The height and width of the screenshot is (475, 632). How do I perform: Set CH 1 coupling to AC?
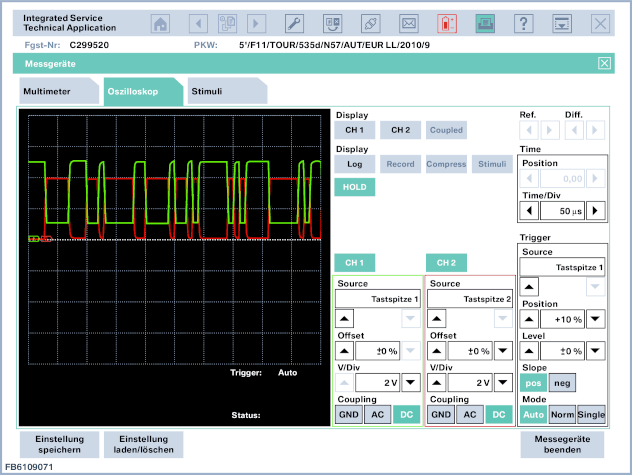(x=378, y=415)
